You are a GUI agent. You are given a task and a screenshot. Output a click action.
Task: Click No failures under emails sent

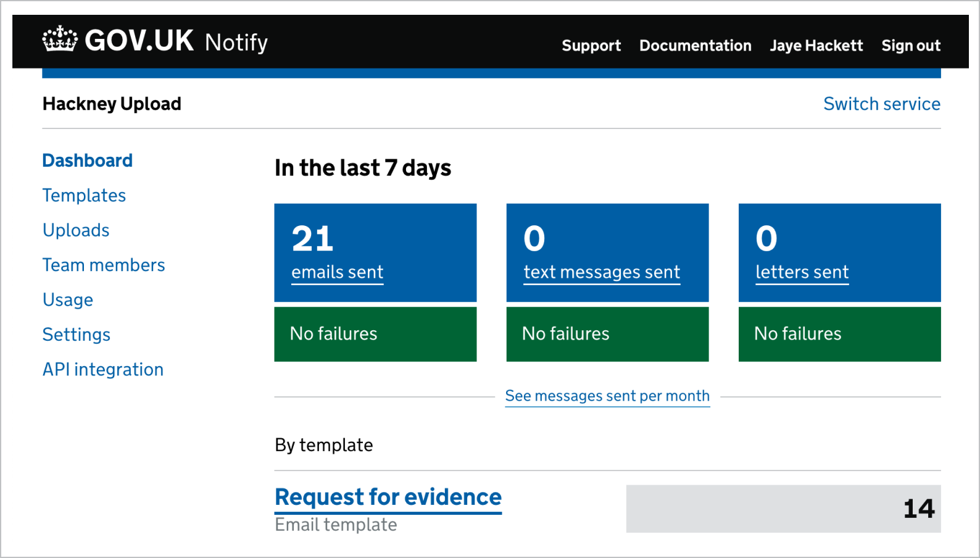coord(375,334)
